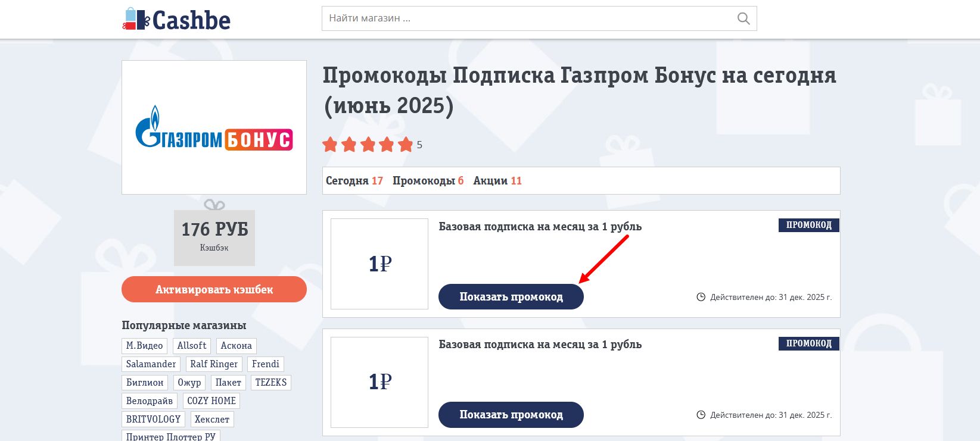Click clock icon of first offer validity
The width and height of the screenshot is (980, 441).
click(701, 297)
